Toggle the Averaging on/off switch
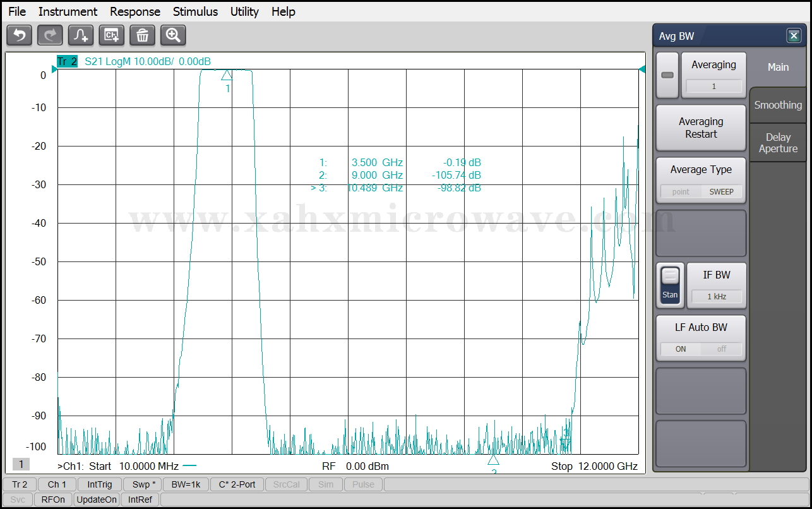The height and width of the screenshot is (509, 812). coord(667,75)
